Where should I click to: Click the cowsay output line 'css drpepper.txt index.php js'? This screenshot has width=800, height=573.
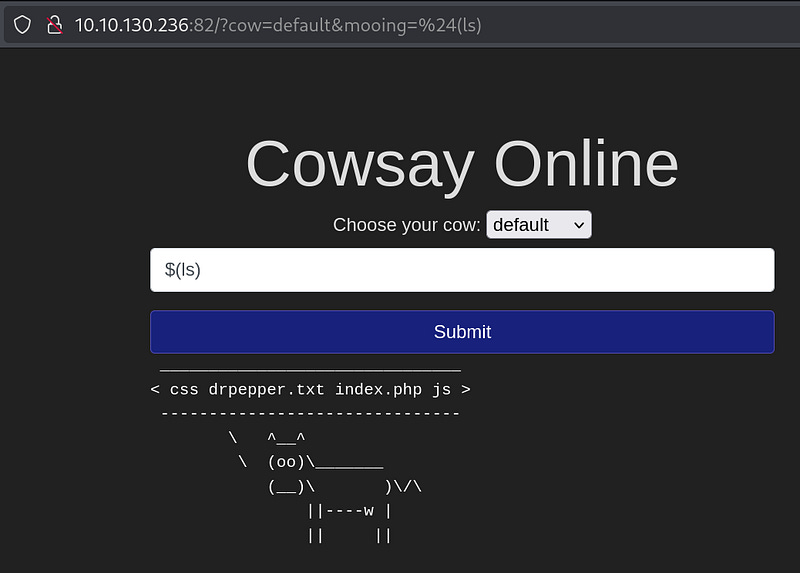click(310, 389)
